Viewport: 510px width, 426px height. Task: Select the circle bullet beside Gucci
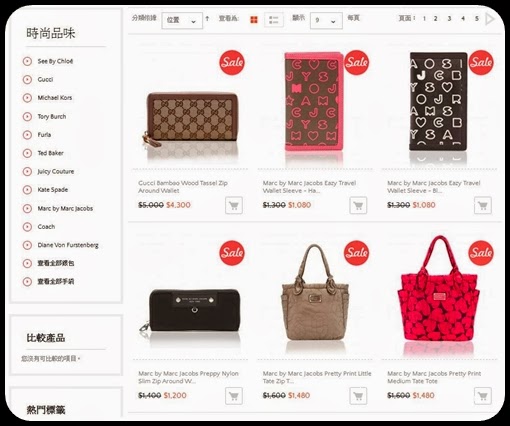click(27, 80)
